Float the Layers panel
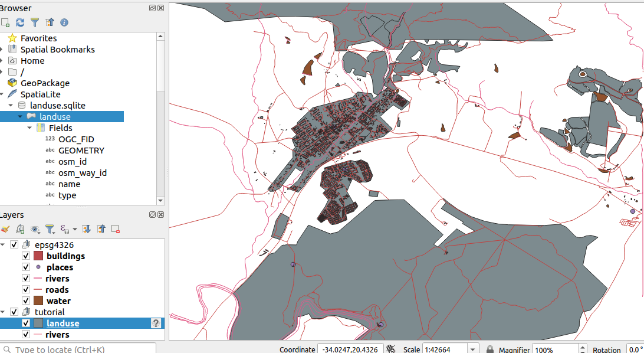644x353 pixels. coord(152,214)
